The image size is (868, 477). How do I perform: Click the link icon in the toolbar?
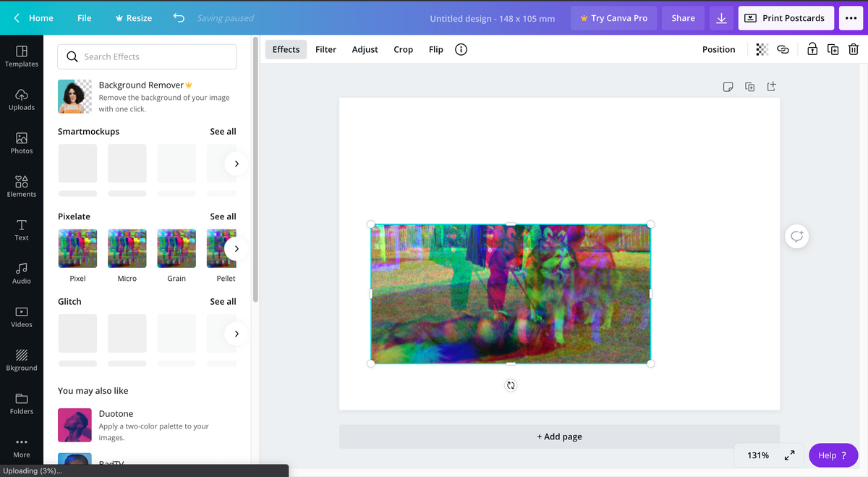pos(783,49)
